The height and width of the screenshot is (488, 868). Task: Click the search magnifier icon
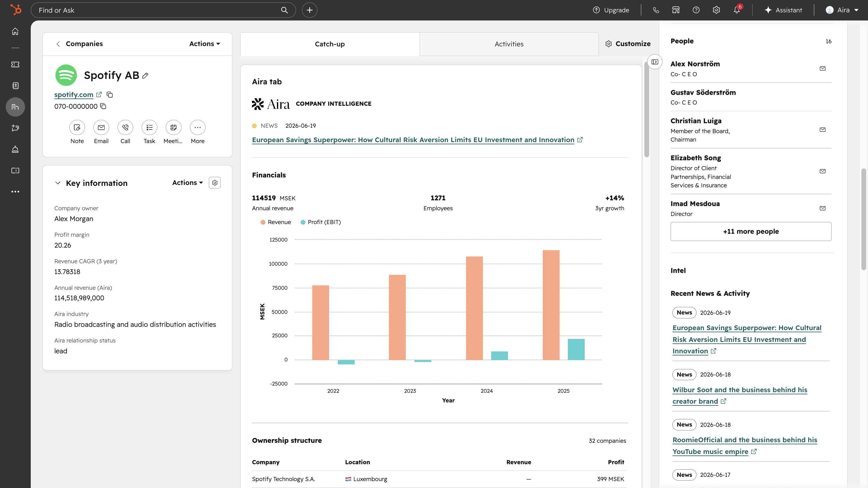[x=285, y=10]
